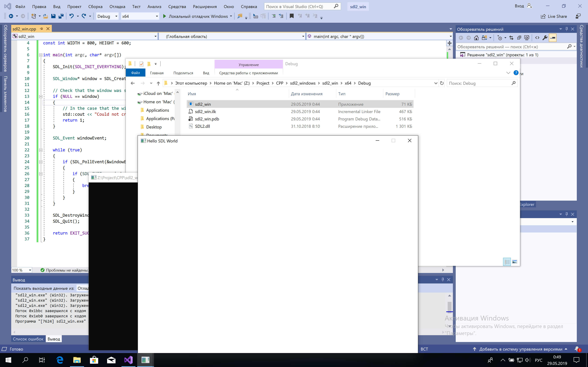This screenshot has width=588, height=367.
Task: Click the Save All toolbar icon
Action: pyautogui.click(x=61, y=16)
